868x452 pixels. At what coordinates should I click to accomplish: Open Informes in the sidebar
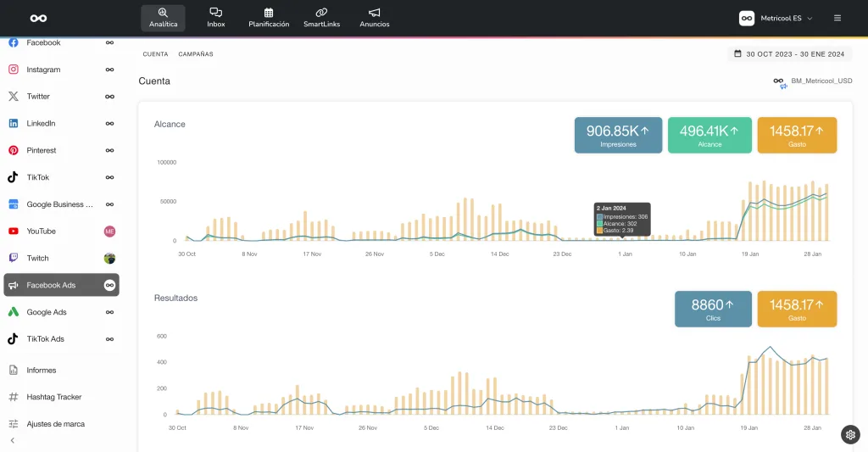point(41,370)
